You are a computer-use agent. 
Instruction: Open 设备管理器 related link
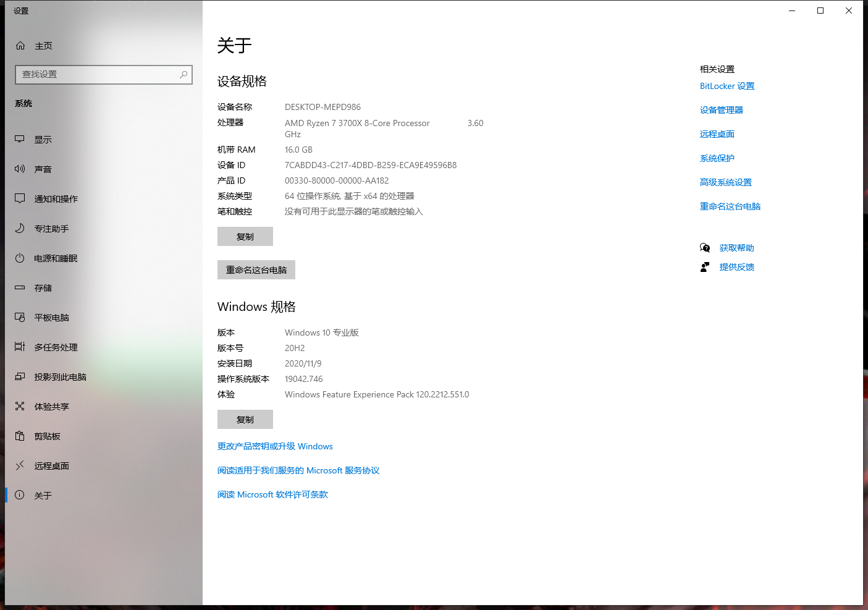[x=722, y=110]
